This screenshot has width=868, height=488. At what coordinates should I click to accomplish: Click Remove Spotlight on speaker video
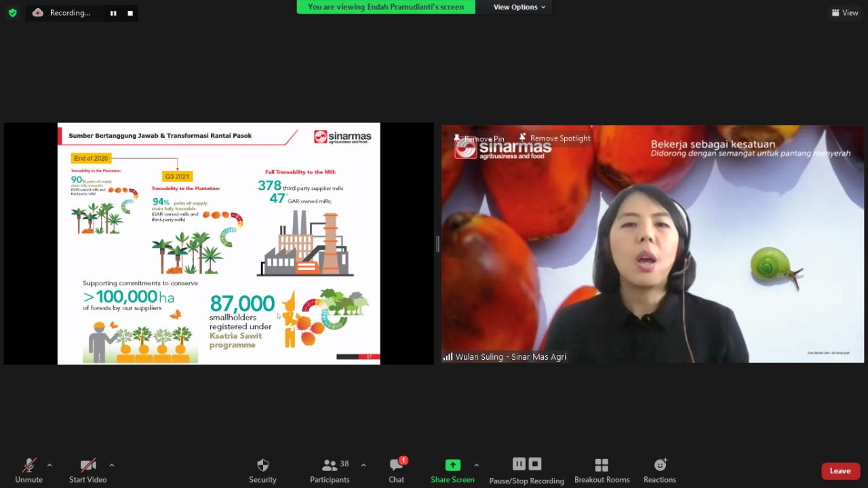point(555,138)
